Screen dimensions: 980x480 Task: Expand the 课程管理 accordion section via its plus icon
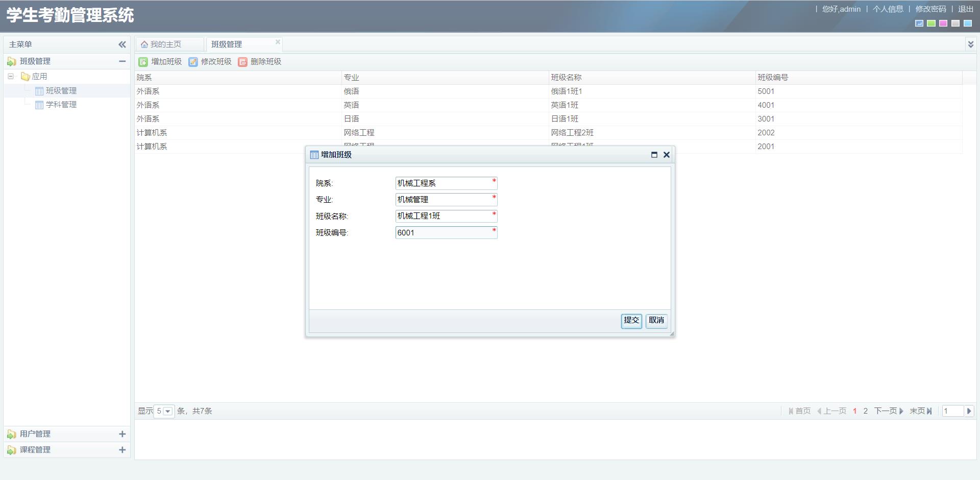122,450
